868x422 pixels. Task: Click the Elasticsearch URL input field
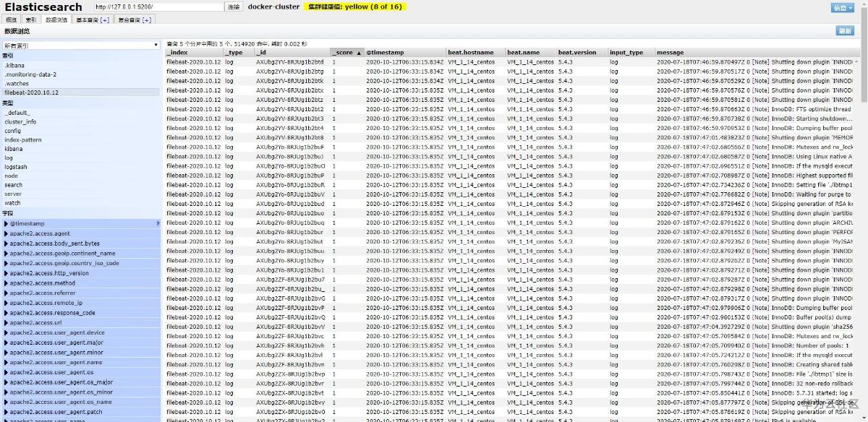click(158, 7)
